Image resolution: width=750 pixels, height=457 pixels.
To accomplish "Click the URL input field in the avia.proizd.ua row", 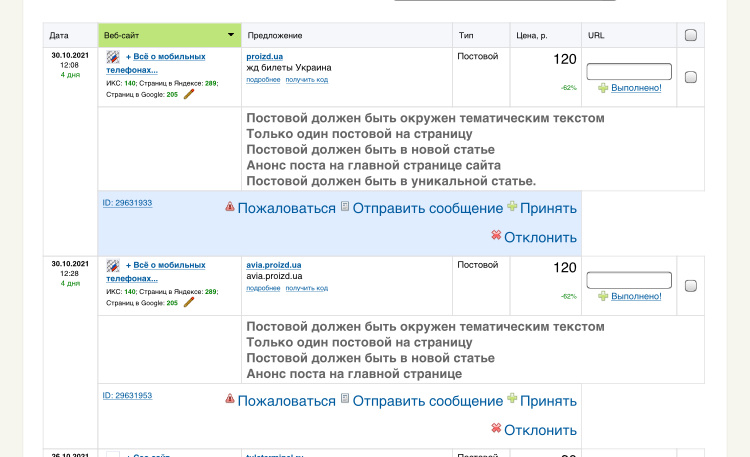I will (x=629, y=280).
